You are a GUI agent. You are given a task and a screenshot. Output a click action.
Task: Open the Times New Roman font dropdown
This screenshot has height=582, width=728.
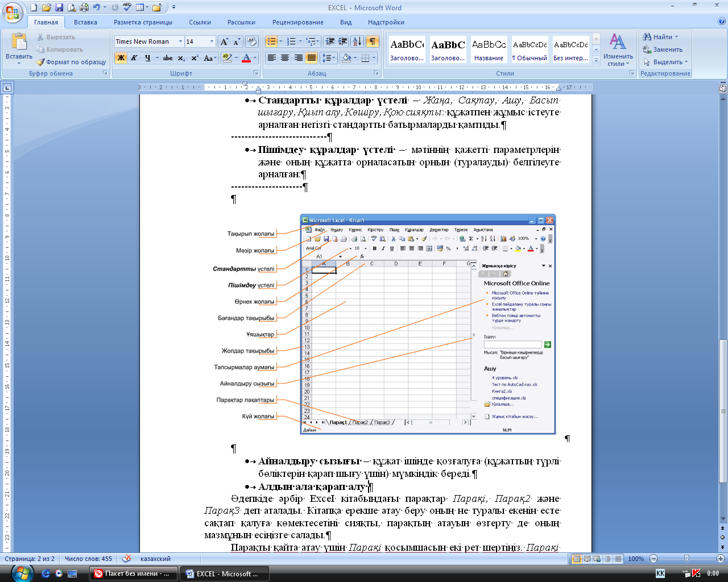coord(181,41)
